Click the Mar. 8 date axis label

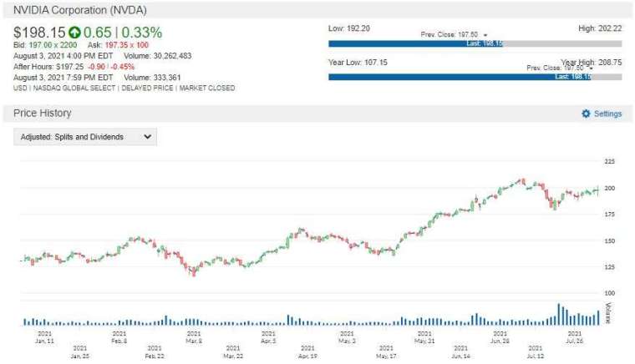click(x=194, y=337)
